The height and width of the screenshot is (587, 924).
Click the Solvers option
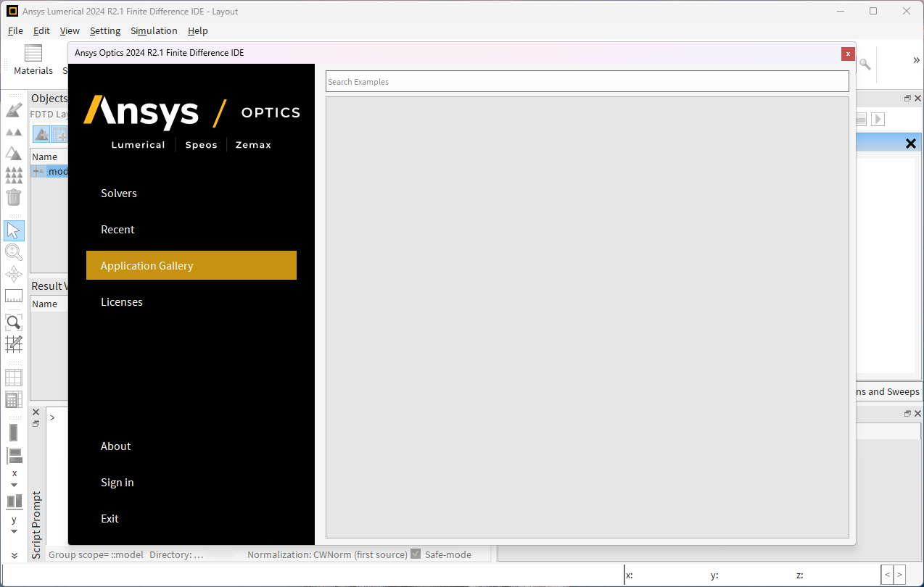click(x=119, y=193)
